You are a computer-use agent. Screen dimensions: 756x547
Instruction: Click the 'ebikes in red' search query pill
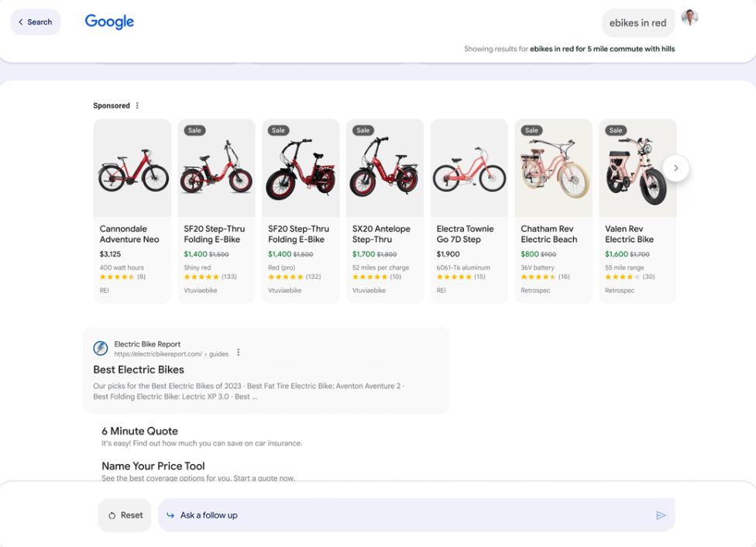[638, 22]
